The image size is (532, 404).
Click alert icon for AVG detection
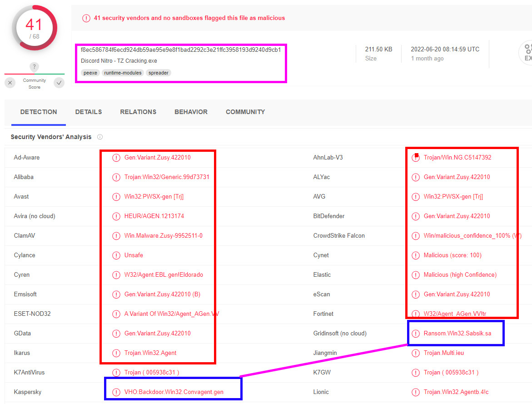click(x=415, y=197)
